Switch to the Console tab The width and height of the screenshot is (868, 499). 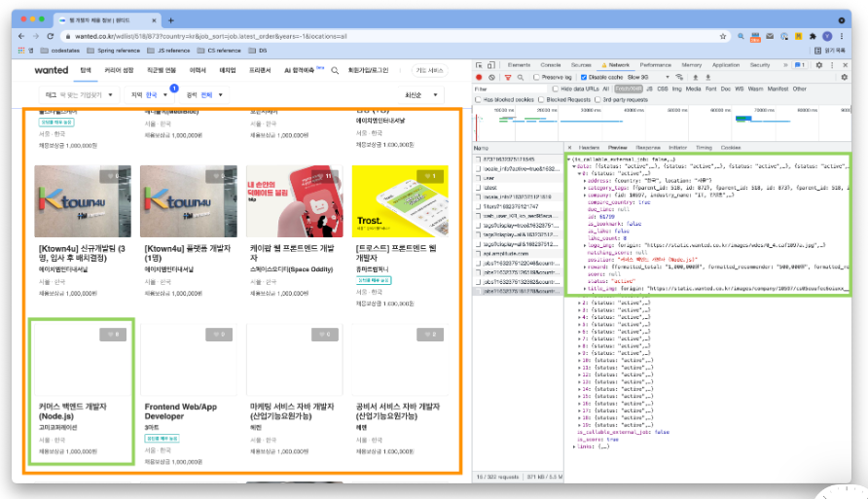tap(550, 65)
